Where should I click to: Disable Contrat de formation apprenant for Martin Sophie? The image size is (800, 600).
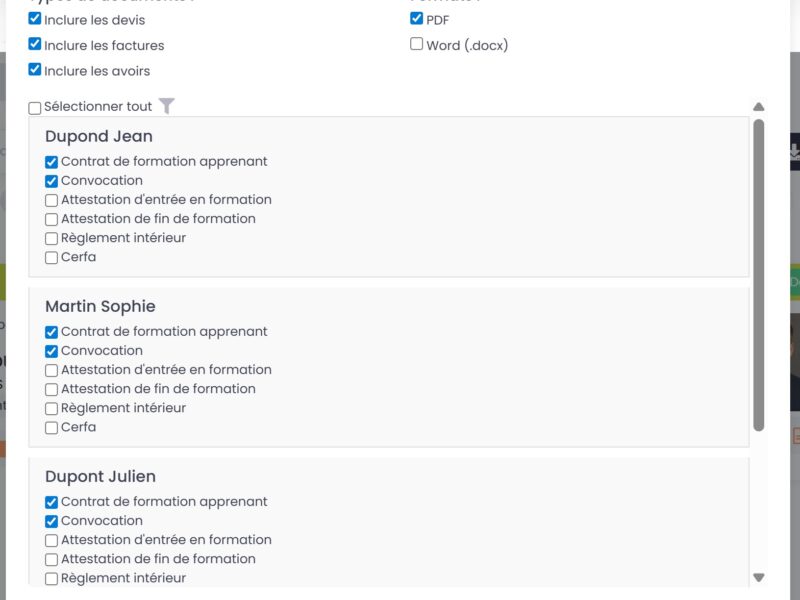tap(50, 331)
